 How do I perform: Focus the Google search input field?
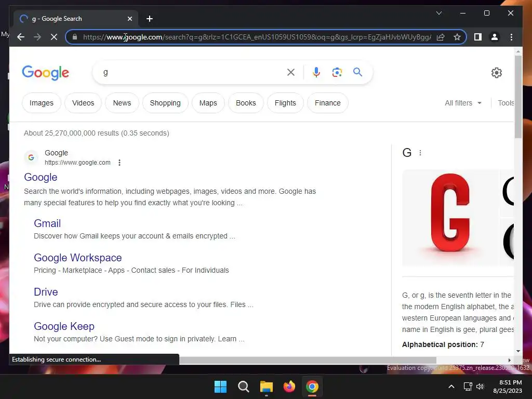click(x=193, y=72)
